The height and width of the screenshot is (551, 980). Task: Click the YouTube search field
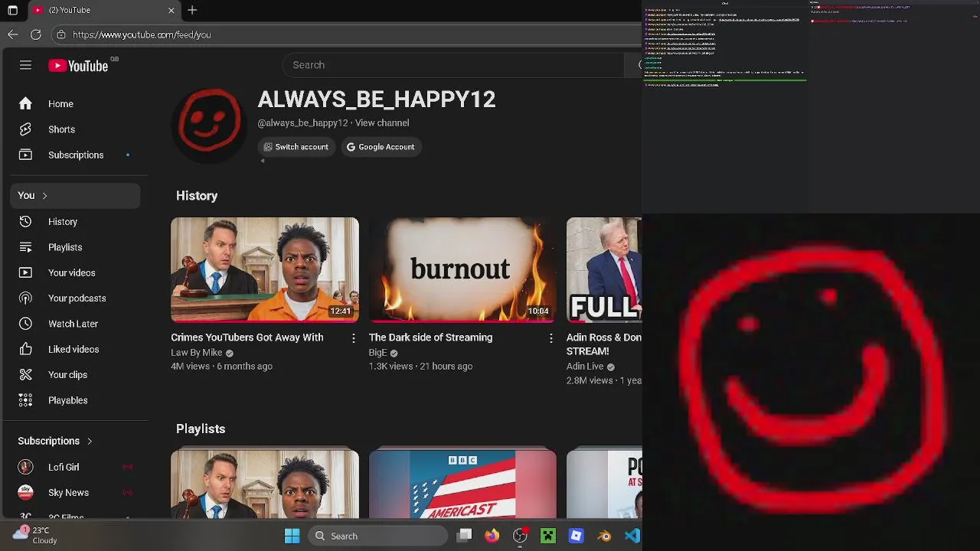pyautogui.click(x=453, y=65)
